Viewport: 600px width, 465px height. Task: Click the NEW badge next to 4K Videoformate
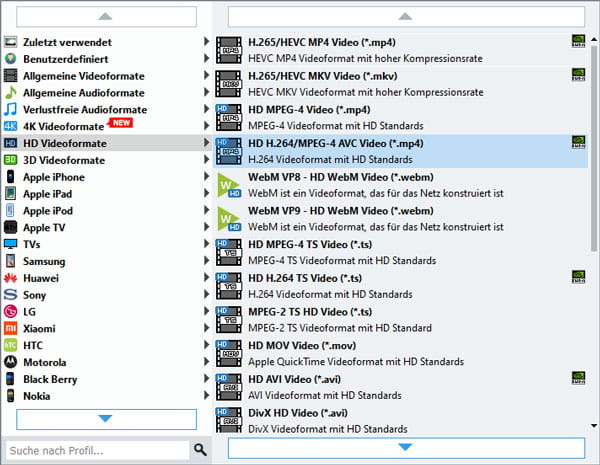click(x=121, y=123)
